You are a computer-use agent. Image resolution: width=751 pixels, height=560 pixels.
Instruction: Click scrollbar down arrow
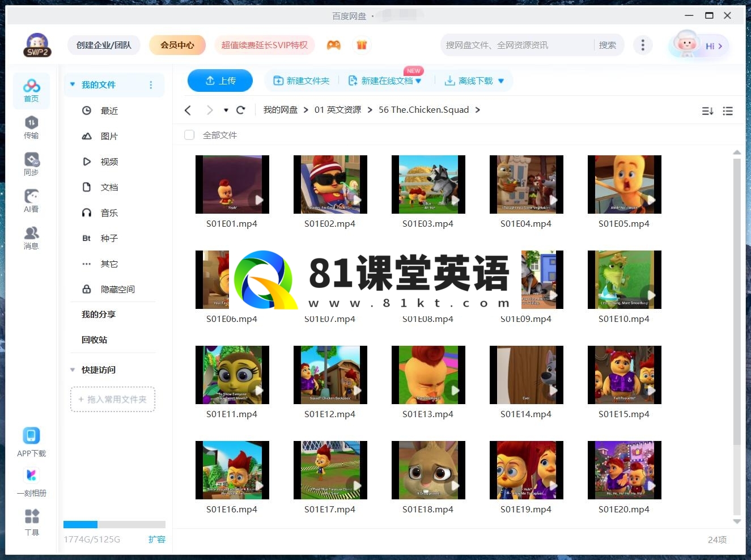click(x=737, y=521)
